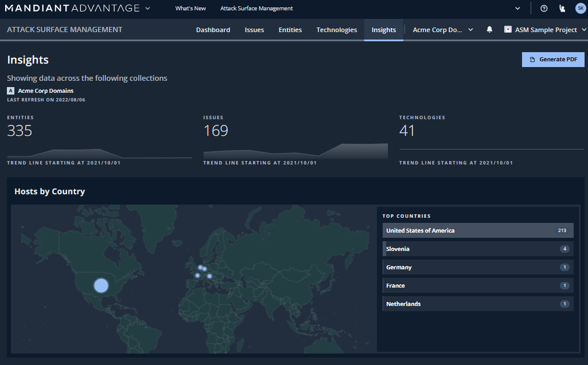Open the help question mark icon
Viewport: 588px width, 365px height.
(544, 9)
